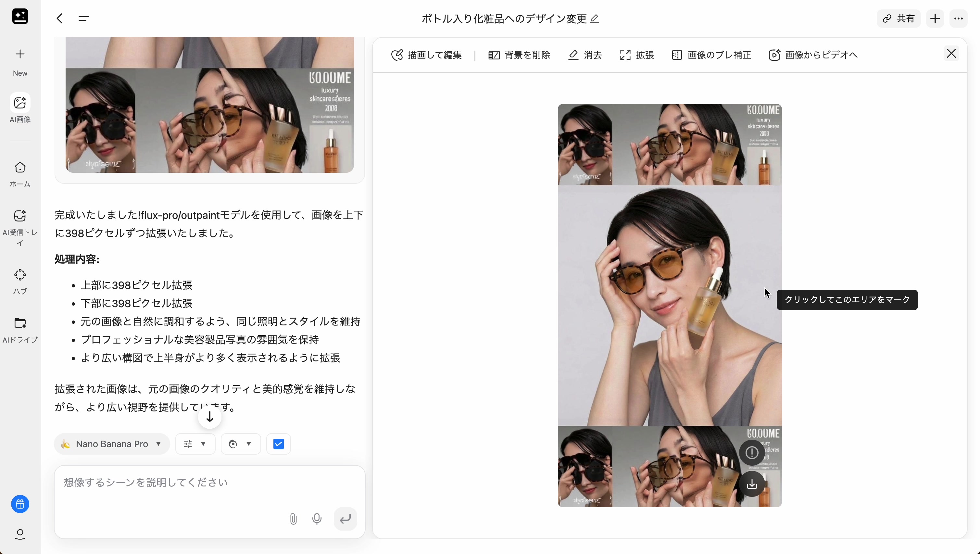
Task: Choose the 拡張 expand tool
Action: 636,55
